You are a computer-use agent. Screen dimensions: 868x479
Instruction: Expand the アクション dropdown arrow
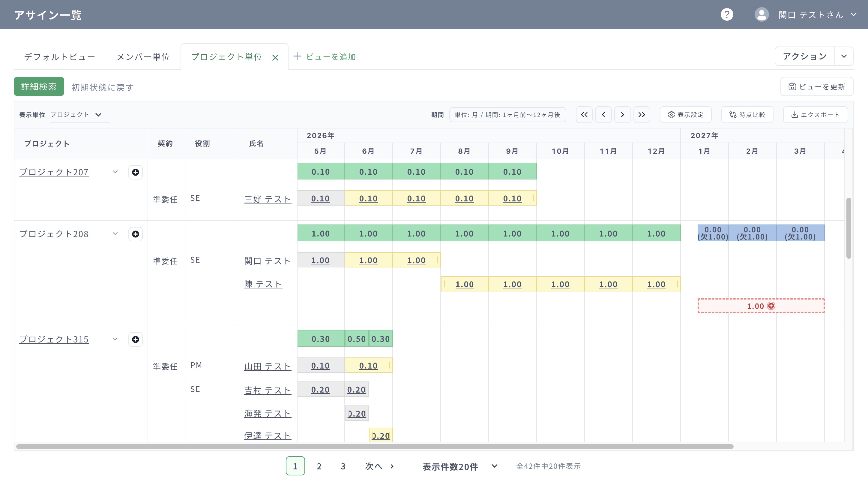(x=844, y=56)
